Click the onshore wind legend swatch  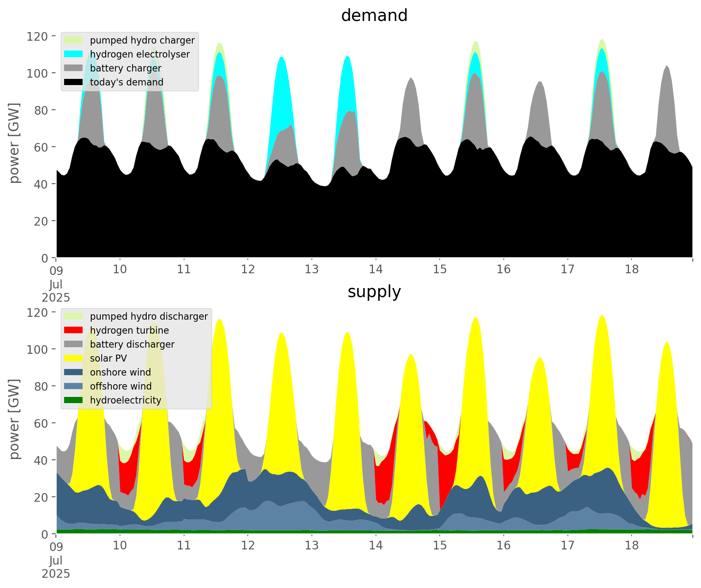pyautogui.click(x=73, y=372)
